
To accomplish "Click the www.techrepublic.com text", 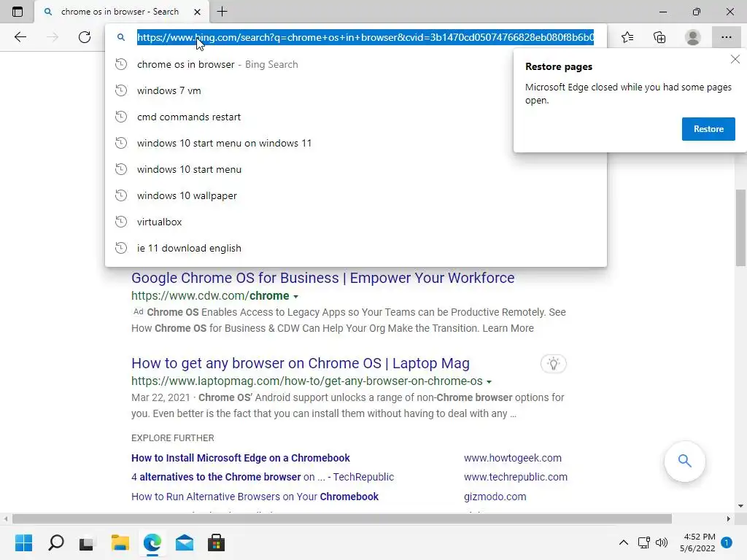I will [x=516, y=477].
